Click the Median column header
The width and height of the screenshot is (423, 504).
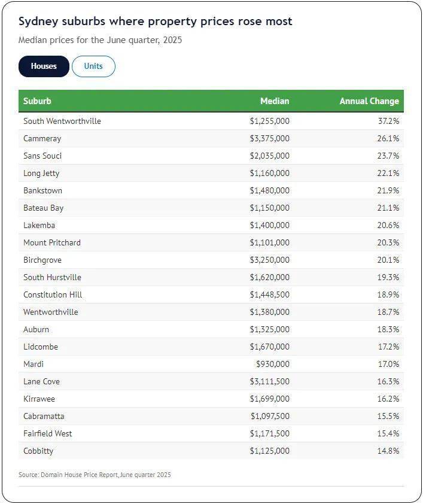(x=275, y=101)
